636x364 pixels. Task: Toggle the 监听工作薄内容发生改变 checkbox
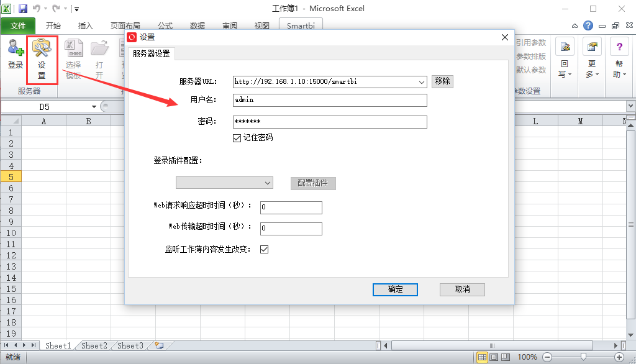point(264,250)
